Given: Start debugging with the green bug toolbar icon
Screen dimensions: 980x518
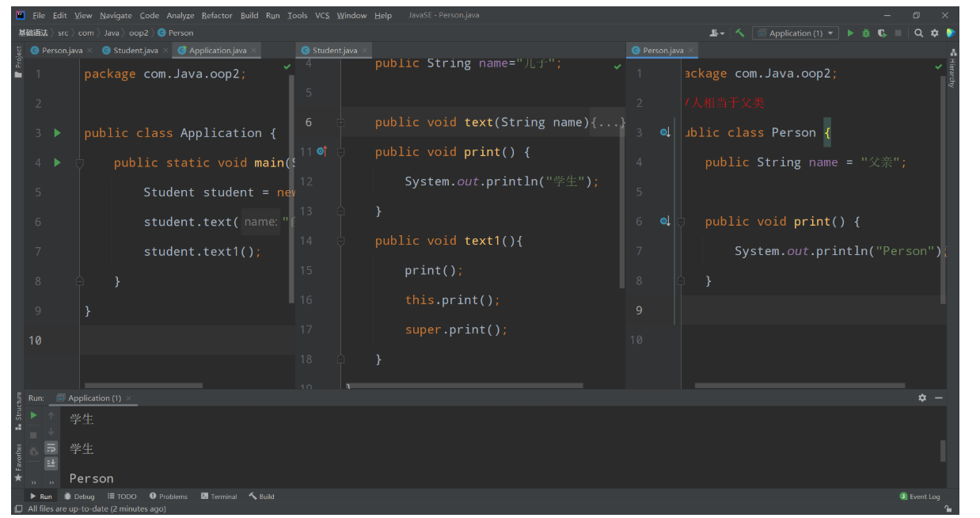Looking at the screenshot, I should pos(866,33).
